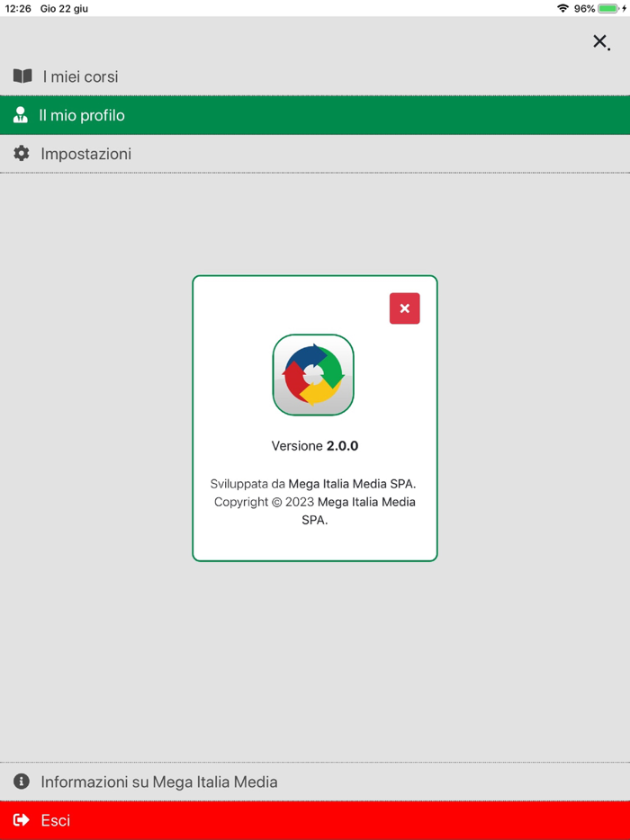Screen dimensions: 630x840
Task: Open Informazioni su Mega Italia Media
Action: coord(315,782)
